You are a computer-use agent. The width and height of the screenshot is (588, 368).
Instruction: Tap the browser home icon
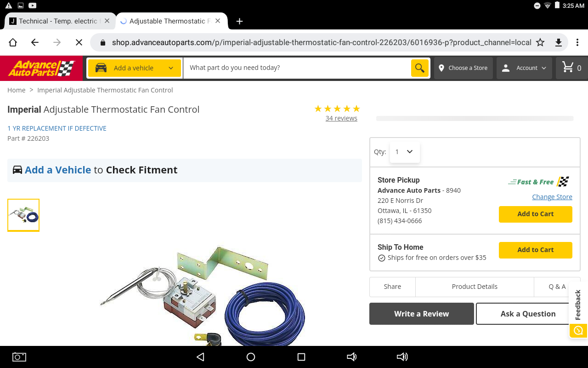point(13,42)
